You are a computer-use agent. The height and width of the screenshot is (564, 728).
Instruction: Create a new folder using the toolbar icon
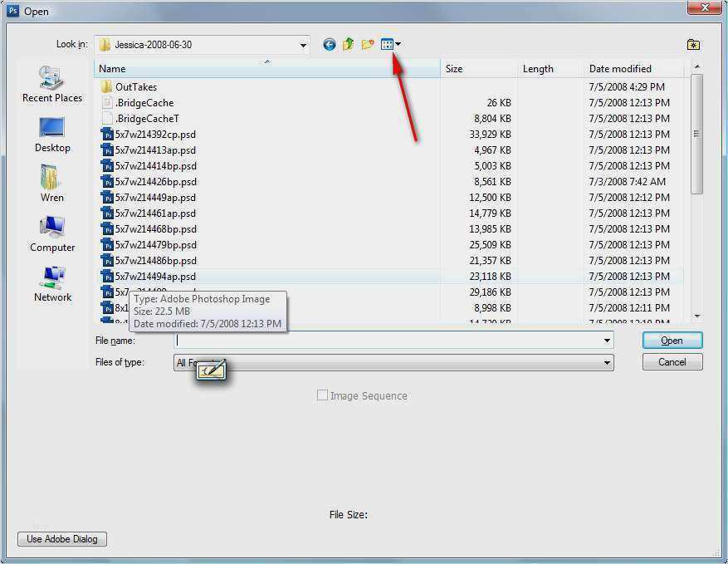tap(367, 45)
